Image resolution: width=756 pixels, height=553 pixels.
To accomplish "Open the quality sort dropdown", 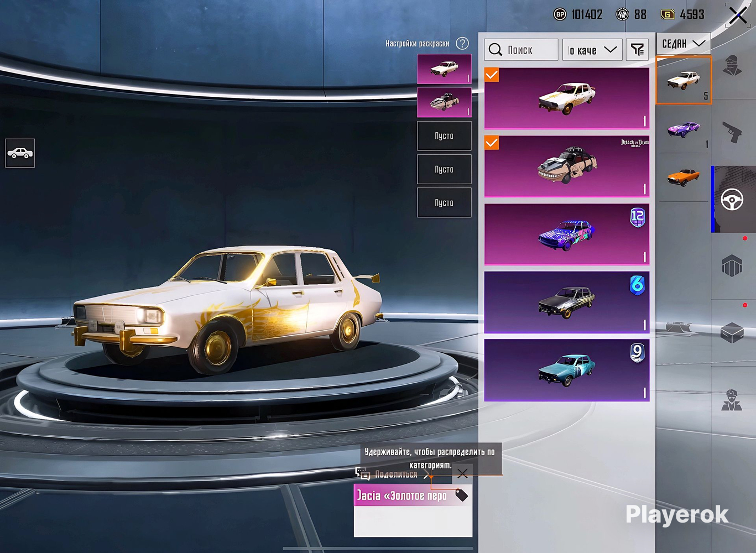I will pos(592,50).
